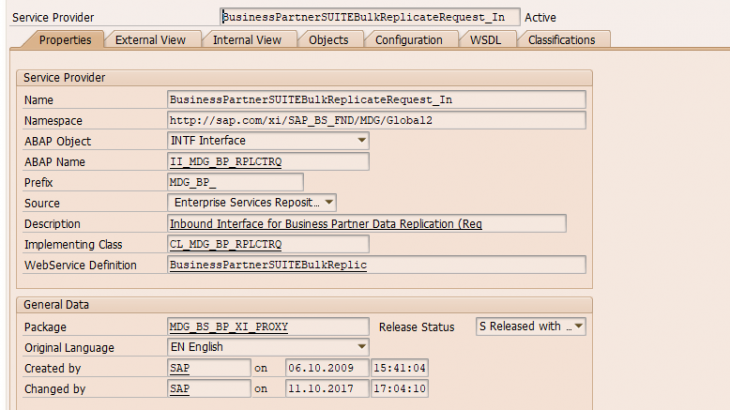
Task: Select the Implementing Class field
Action: tap(268, 244)
